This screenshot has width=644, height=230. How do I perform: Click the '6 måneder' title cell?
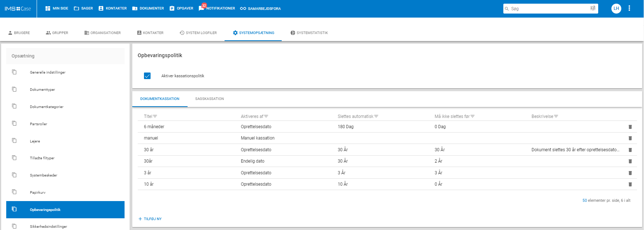(x=154, y=127)
